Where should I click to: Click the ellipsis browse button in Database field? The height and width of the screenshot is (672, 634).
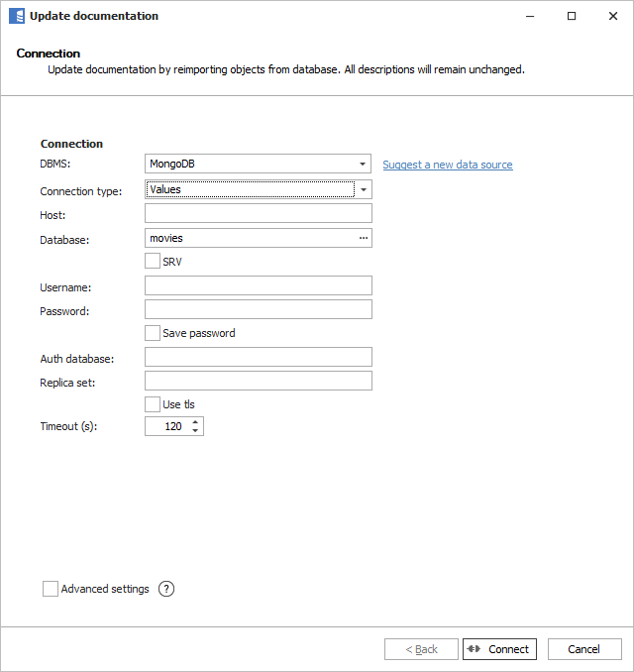tap(363, 238)
